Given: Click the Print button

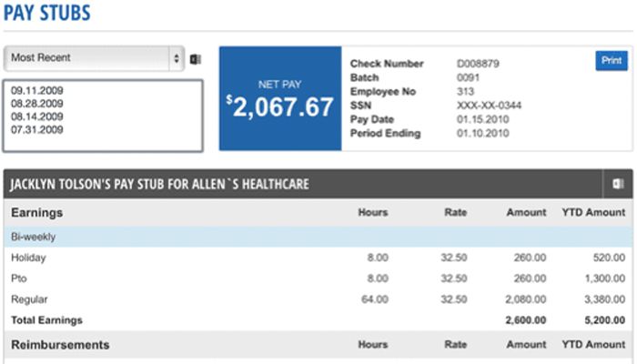Looking at the screenshot, I should (x=611, y=61).
